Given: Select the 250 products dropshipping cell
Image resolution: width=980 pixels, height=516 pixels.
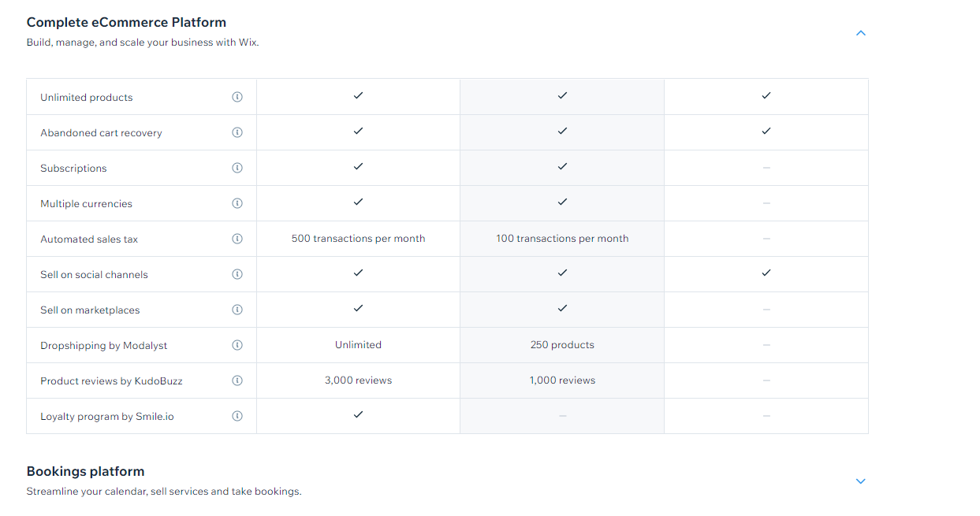Looking at the screenshot, I should point(562,345).
